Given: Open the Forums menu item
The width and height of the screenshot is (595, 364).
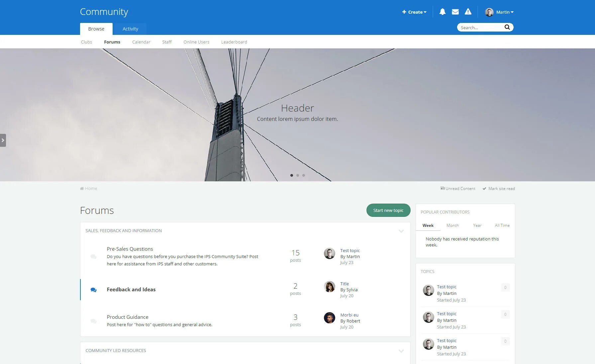Looking at the screenshot, I should (x=112, y=42).
